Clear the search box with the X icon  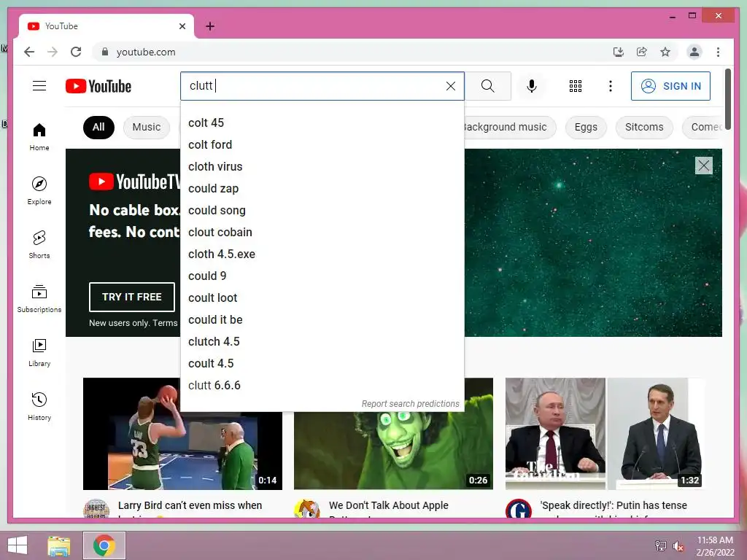450,86
